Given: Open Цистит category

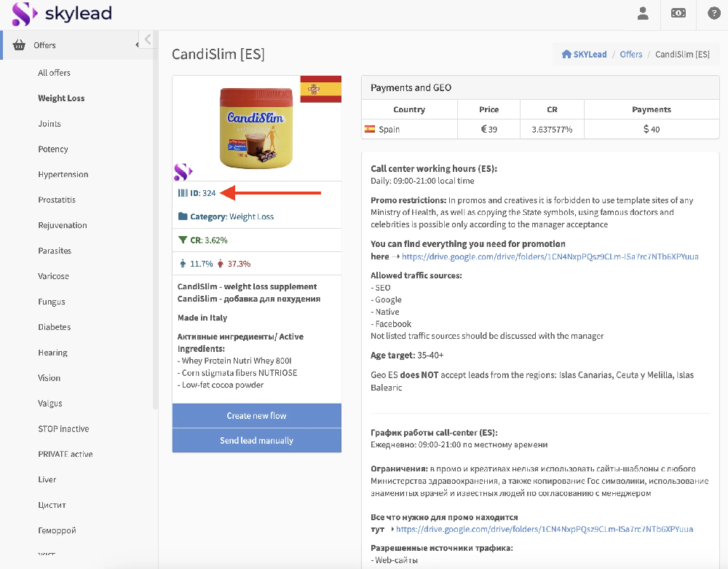Looking at the screenshot, I should pyautogui.click(x=52, y=505).
